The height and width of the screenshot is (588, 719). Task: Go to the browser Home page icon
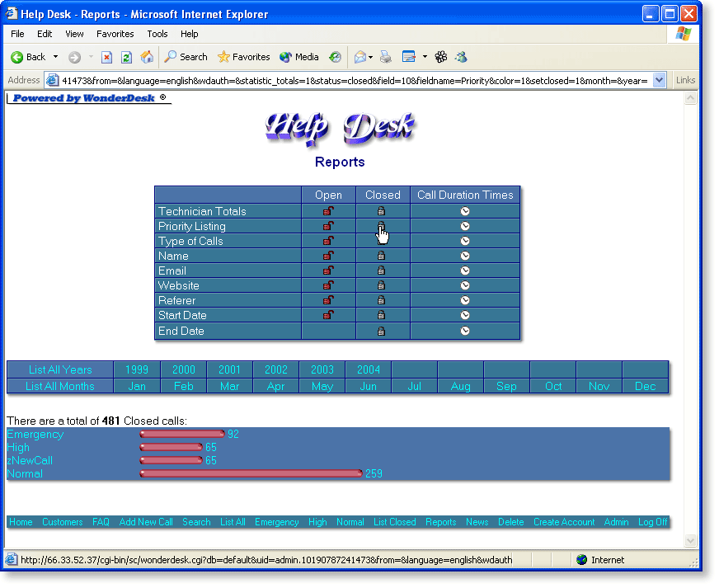[x=147, y=58]
